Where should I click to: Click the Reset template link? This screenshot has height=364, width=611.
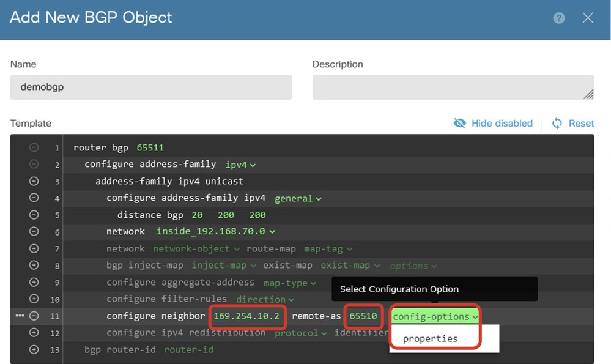pyautogui.click(x=573, y=123)
